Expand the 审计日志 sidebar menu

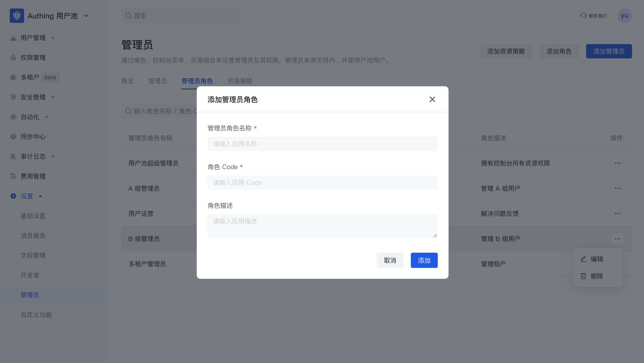pos(53,156)
